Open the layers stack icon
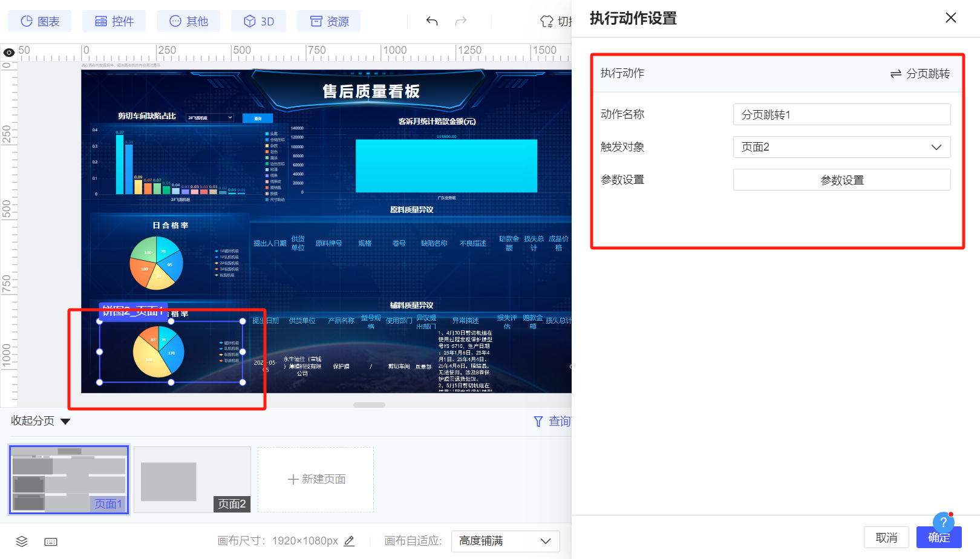 [22, 541]
